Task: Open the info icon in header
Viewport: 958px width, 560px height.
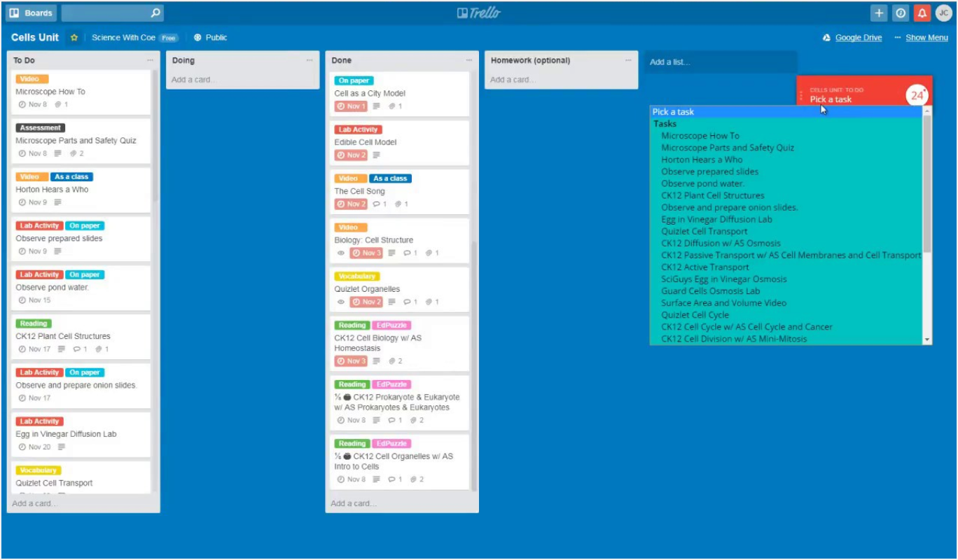Action: click(x=901, y=13)
